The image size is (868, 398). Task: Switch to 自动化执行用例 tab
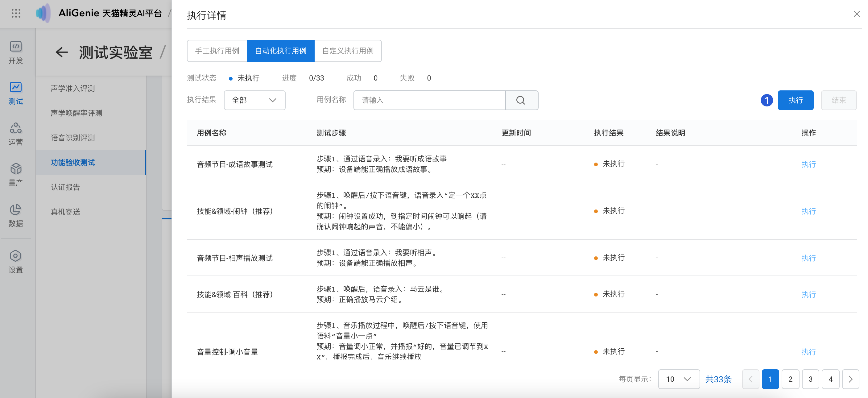(x=281, y=51)
